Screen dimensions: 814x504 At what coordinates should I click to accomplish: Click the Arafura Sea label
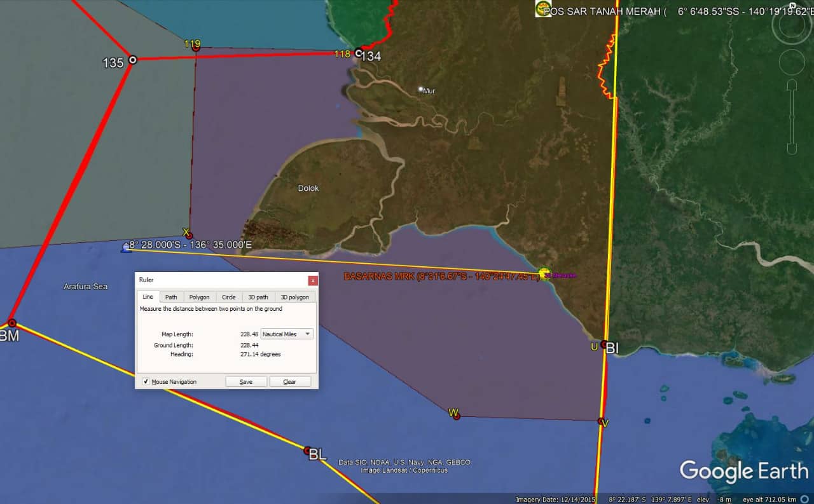pyautogui.click(x=86, y=287)
